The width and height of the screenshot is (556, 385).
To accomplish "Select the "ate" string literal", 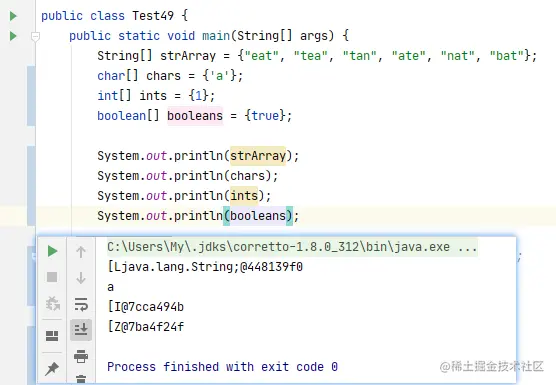I will click(408, 56).
